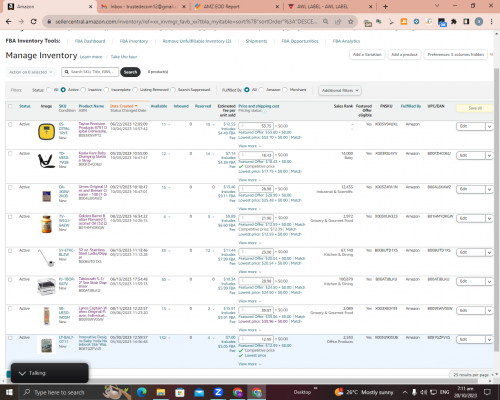Click the yellow thermometer product thumbnail

[46, 131]
